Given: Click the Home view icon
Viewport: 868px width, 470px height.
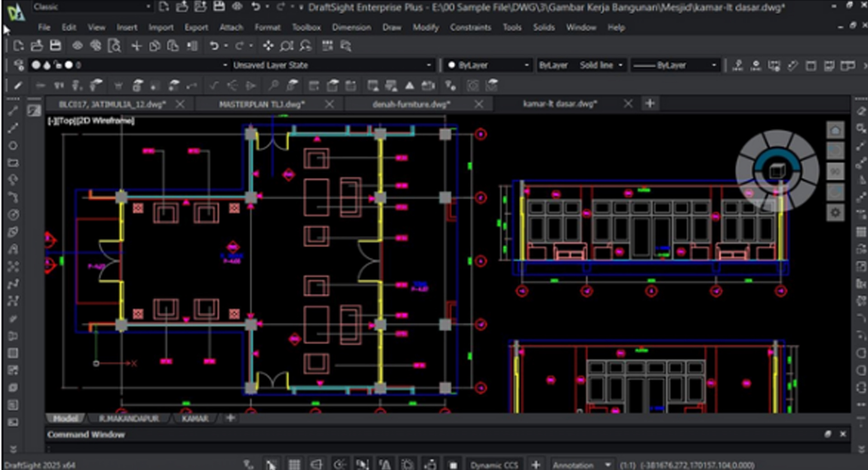Looking at the screenshot, I should (835, 131).
